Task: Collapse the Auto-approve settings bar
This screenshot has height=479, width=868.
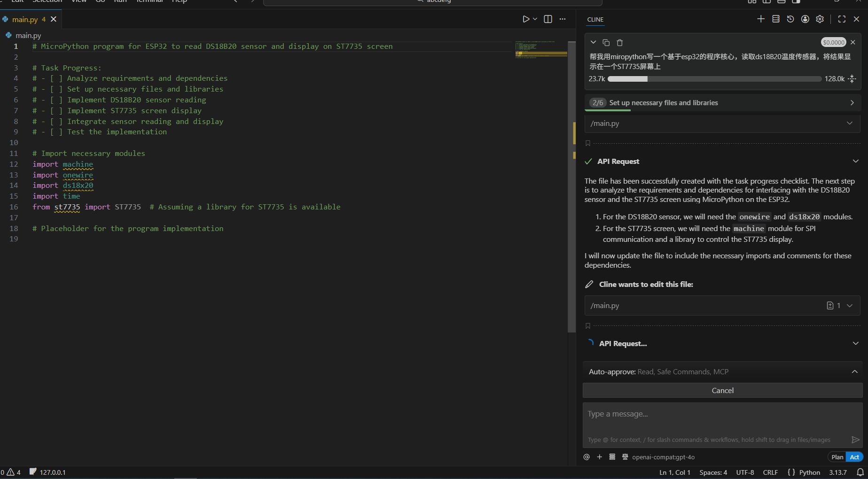Action: (855, 371)
